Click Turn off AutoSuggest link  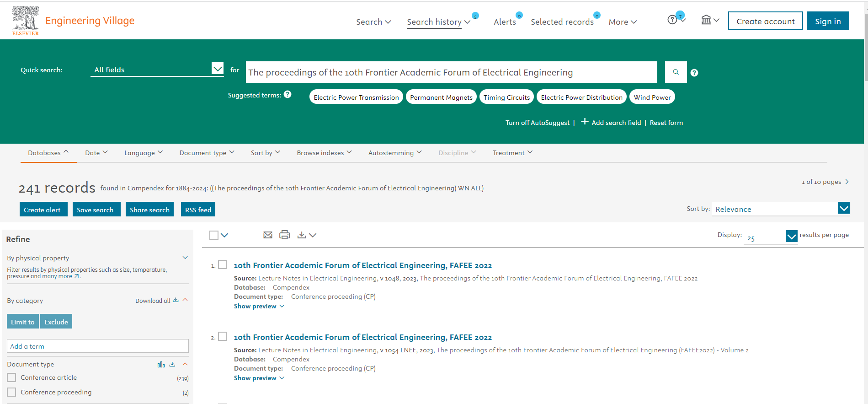click(x=538, y=123)
